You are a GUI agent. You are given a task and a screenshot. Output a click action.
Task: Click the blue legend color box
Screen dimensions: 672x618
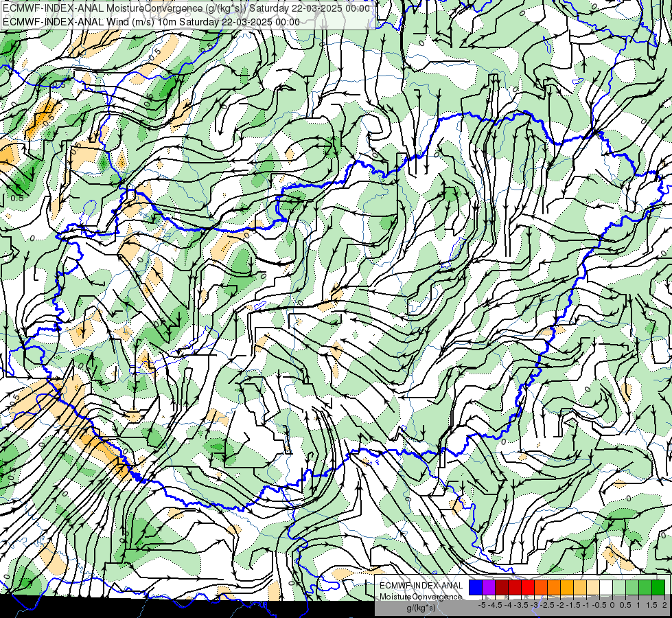pos(476,587)
